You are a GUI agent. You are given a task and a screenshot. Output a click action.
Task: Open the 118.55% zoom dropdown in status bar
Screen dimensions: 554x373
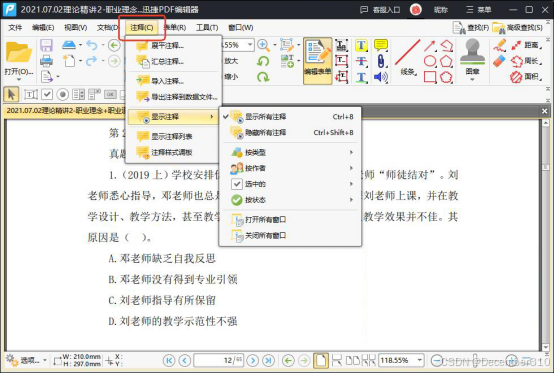(419, 360)
